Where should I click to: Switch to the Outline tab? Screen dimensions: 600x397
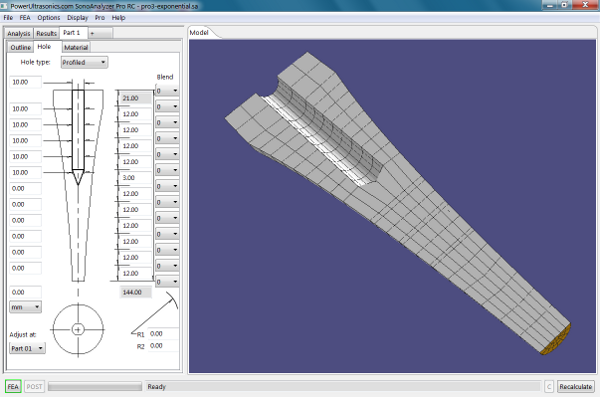tap(21, 47)
